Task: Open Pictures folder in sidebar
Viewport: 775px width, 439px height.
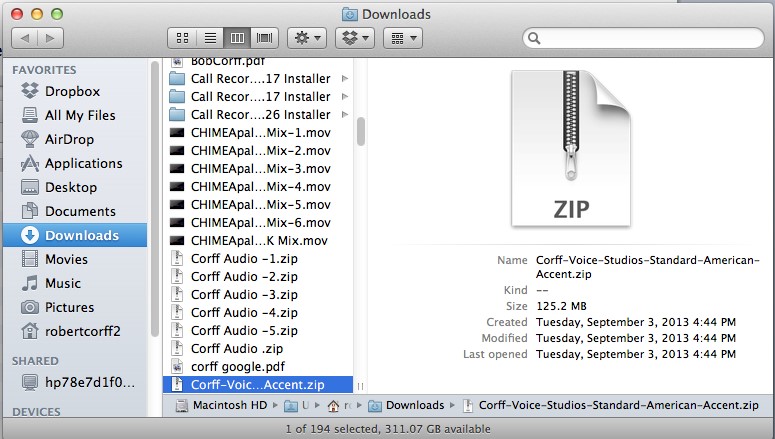Action: click(69, 307)
